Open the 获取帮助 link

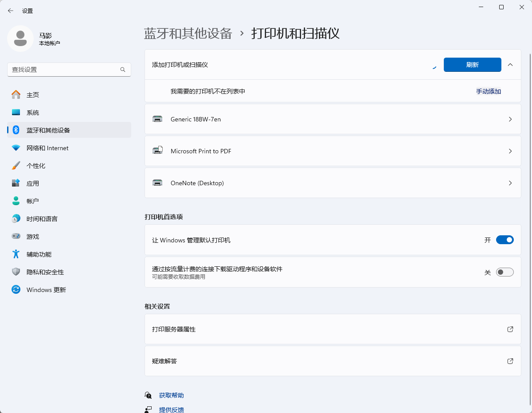[171, 395]
